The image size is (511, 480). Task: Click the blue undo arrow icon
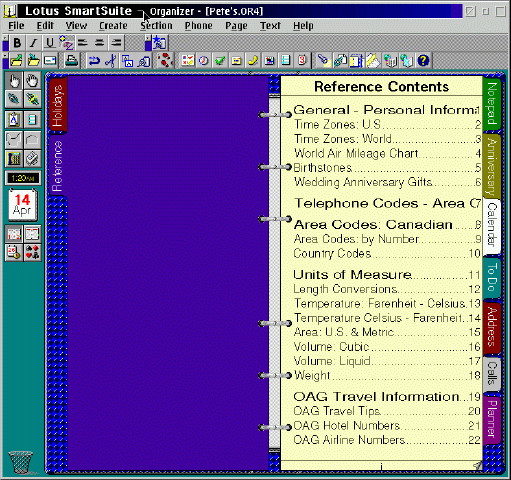click(94, 61)
